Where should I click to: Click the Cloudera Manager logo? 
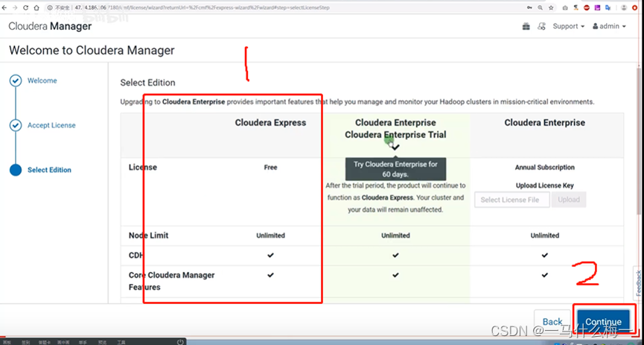(50, 26)
